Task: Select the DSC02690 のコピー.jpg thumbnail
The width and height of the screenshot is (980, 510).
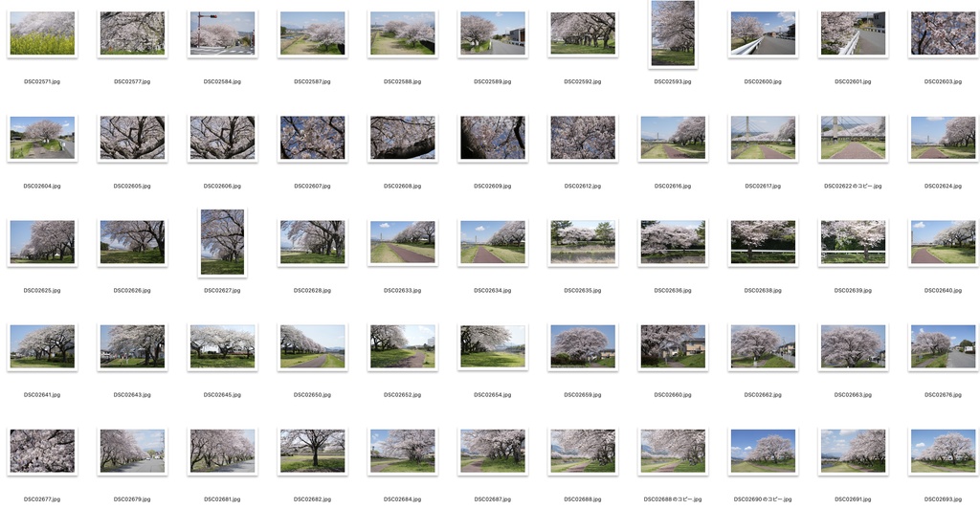Action: click(763, 451)
